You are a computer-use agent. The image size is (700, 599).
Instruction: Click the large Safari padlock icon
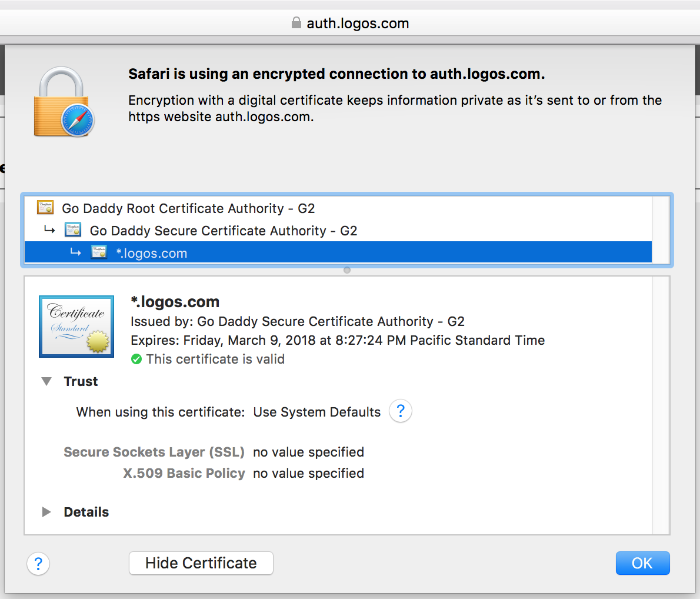(64, 102)
